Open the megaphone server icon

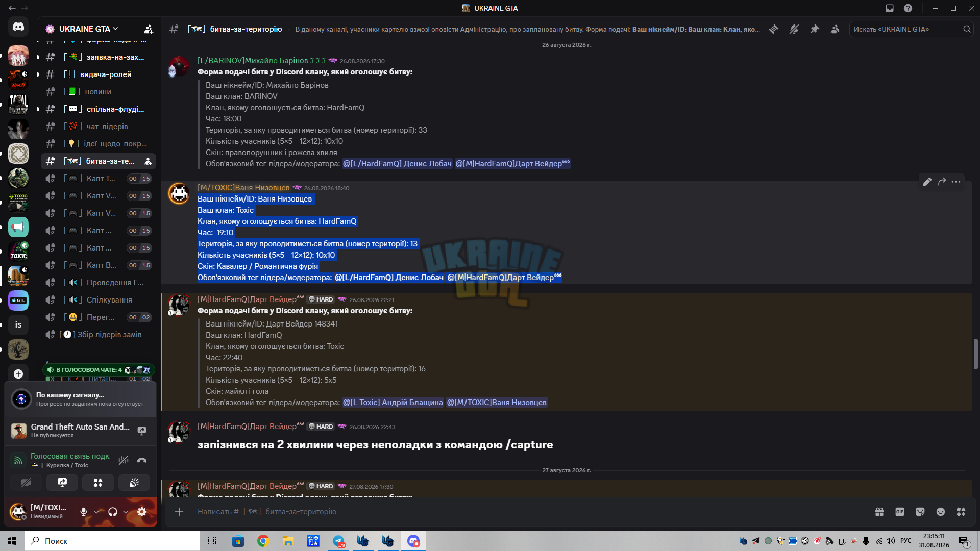click(18, 227)
